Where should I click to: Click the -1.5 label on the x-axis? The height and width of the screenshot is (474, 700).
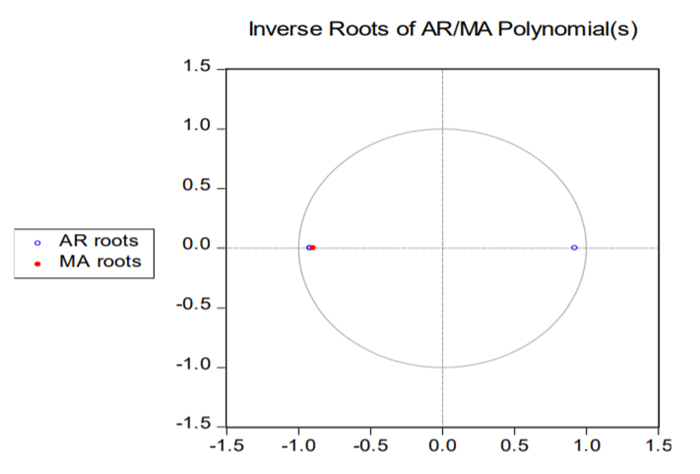point(226,443)
